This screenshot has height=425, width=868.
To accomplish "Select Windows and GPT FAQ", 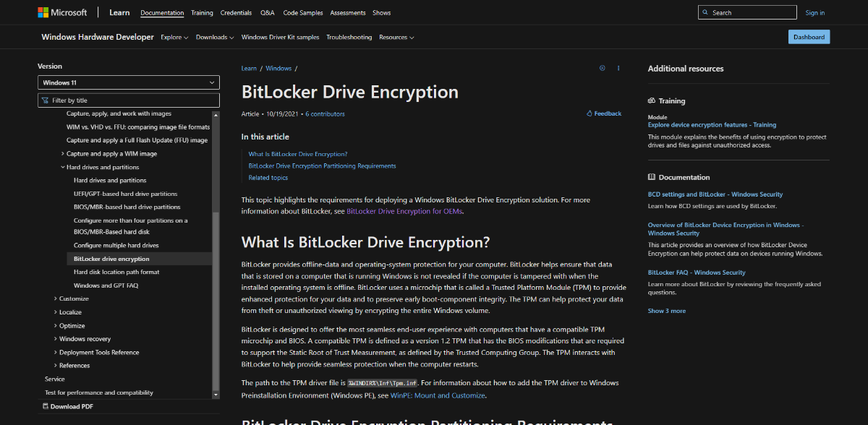I will (106, 286).
